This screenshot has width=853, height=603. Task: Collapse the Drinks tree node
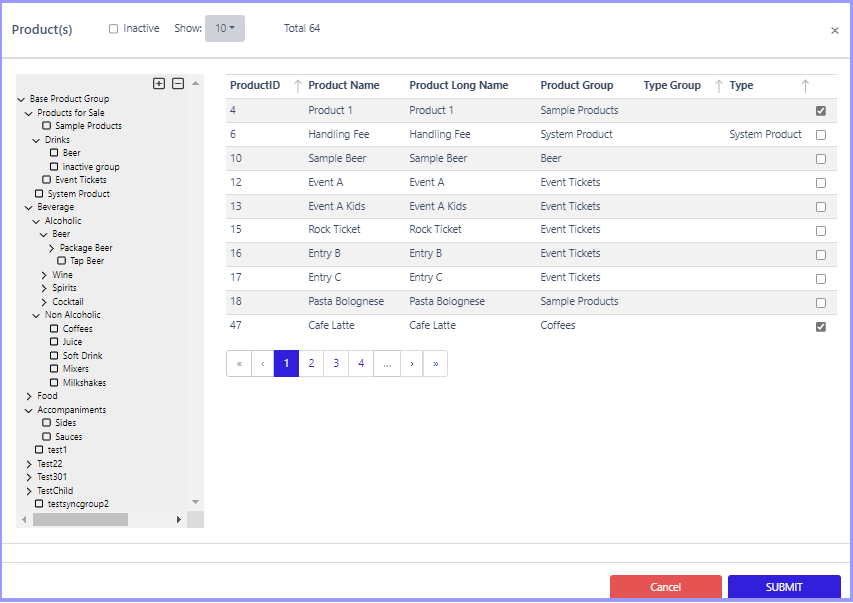pos(36,140)
